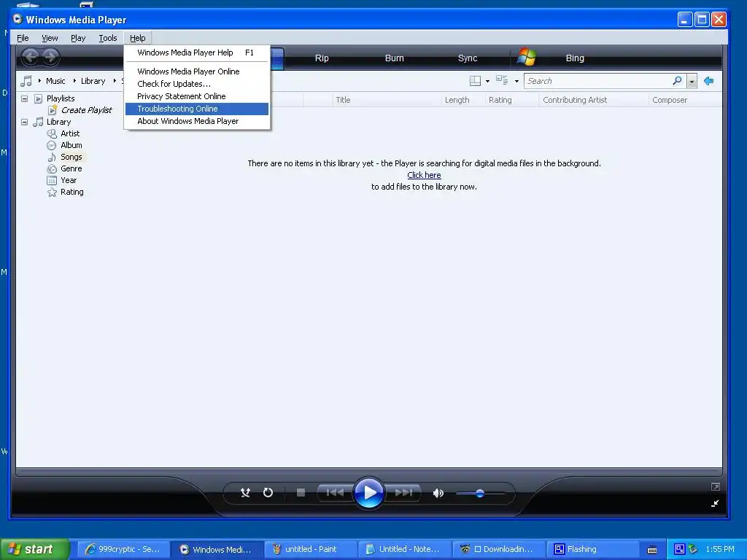747x560 pixels.
Task: Sort by the Composer column header
Action: (685, 100)
